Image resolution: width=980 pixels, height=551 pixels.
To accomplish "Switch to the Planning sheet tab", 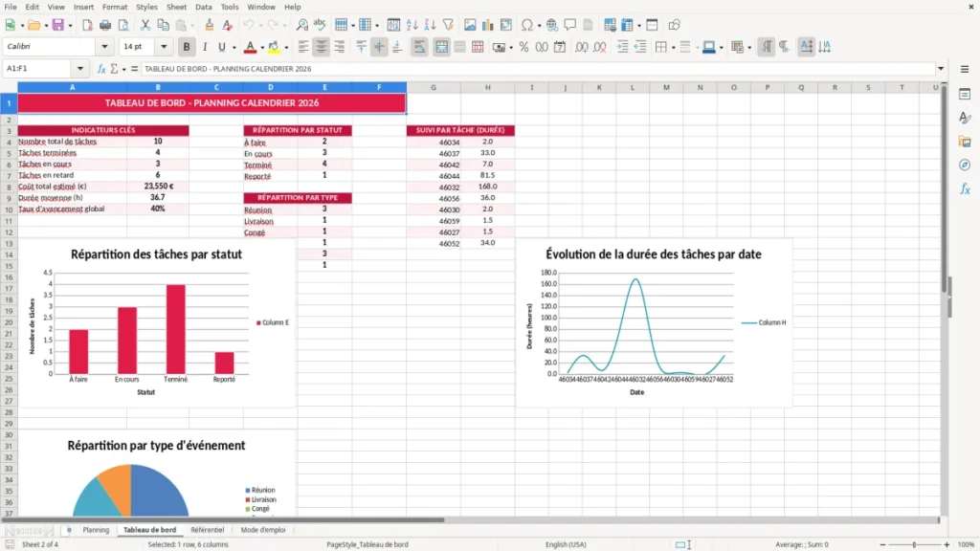I will (96, 530).
